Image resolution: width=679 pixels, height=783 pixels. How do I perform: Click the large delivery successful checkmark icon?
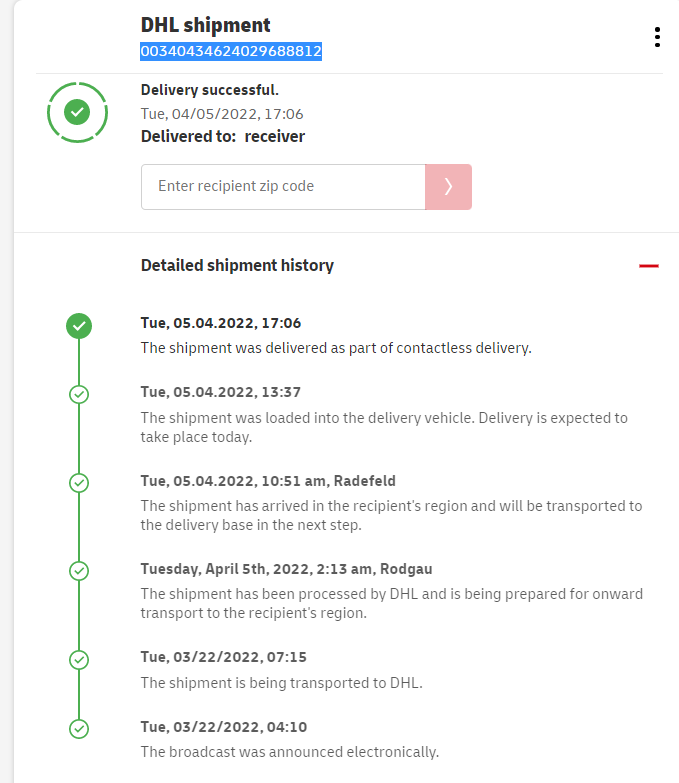tap(78, 113)
